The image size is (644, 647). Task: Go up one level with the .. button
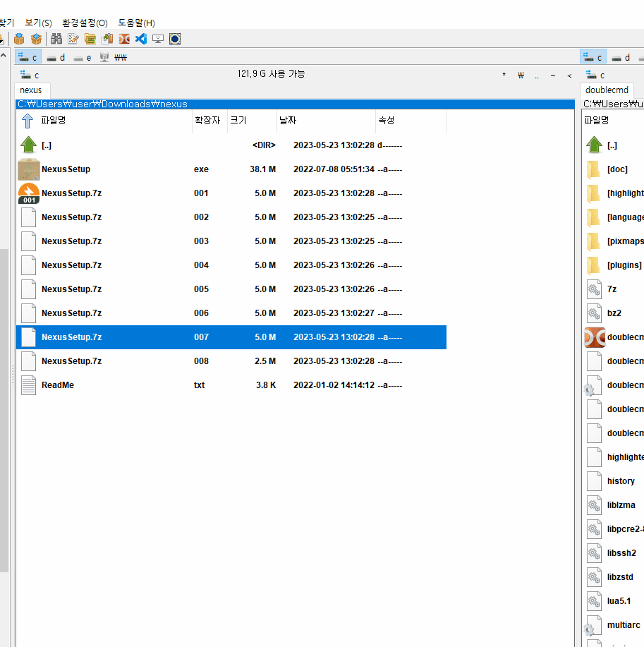click(537, 75)
